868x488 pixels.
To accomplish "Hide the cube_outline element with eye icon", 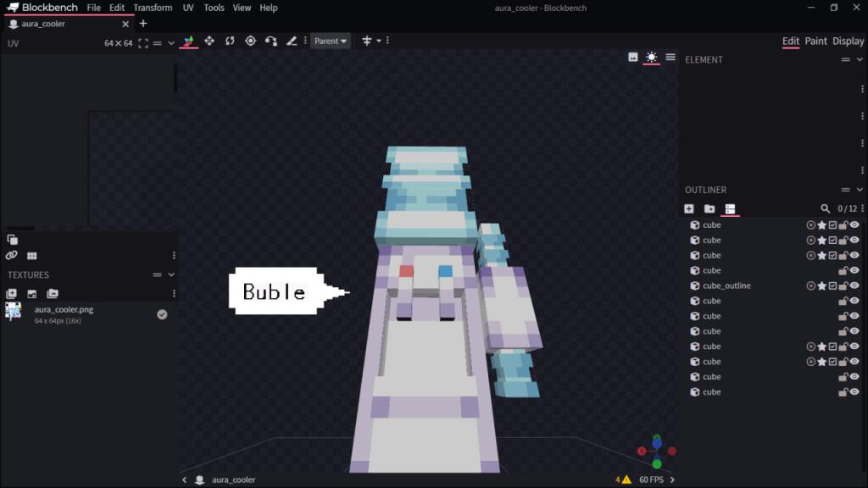I will [x=854, y=286].
